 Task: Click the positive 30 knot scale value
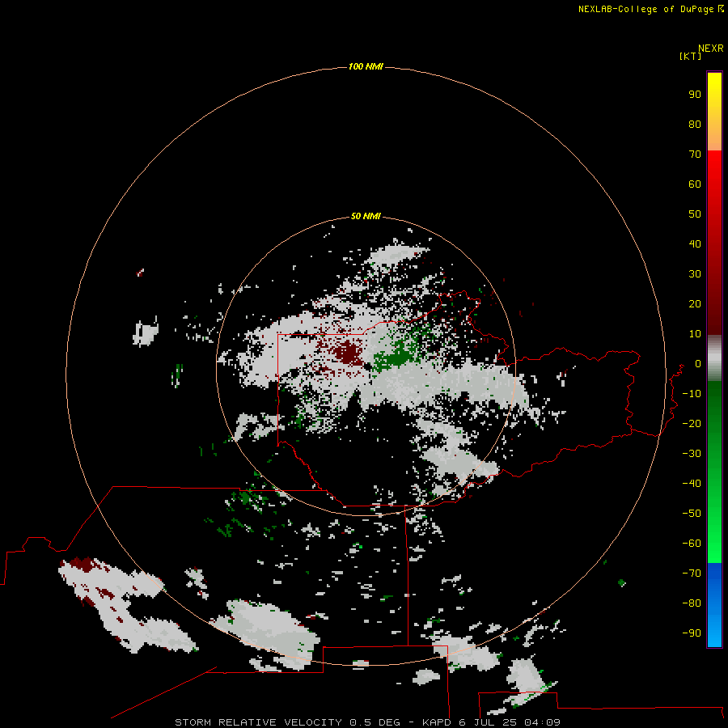click(x=695, y=274)
